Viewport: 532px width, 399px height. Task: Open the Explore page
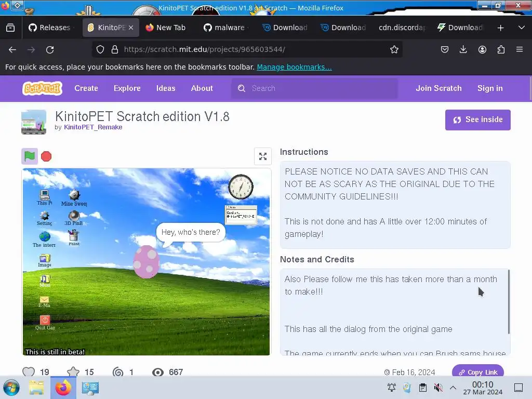(127, 88)
